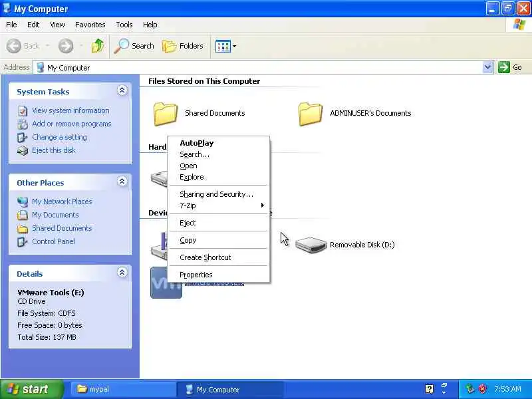
Task: Collapse the Other Places panel
Action: pyautogui.click(x=122, y=181)
